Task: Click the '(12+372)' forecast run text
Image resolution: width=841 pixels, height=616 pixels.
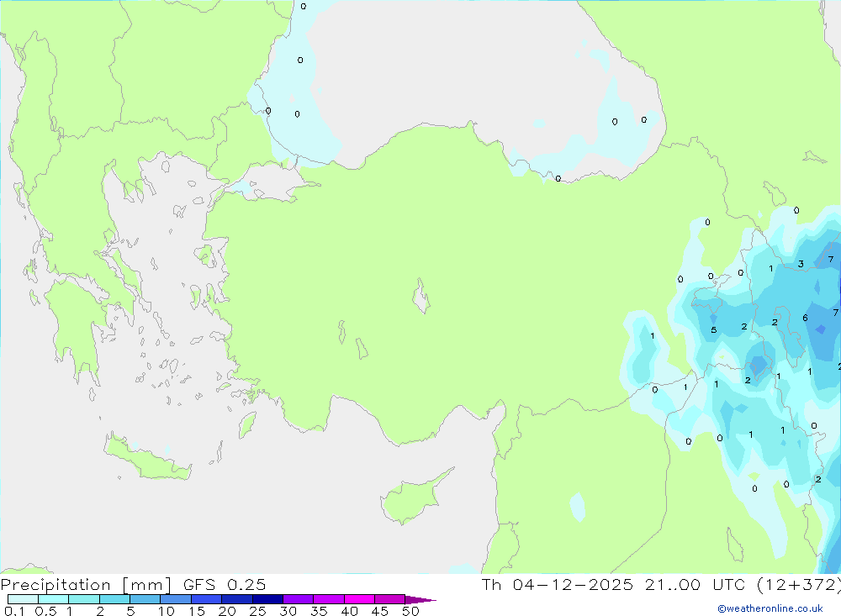Action: click(x=799, y=585)
